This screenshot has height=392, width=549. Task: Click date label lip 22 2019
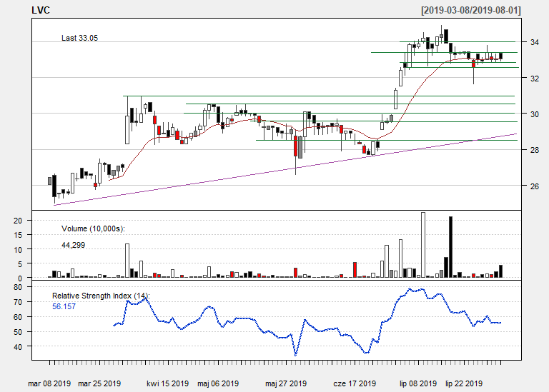(464, 383)
